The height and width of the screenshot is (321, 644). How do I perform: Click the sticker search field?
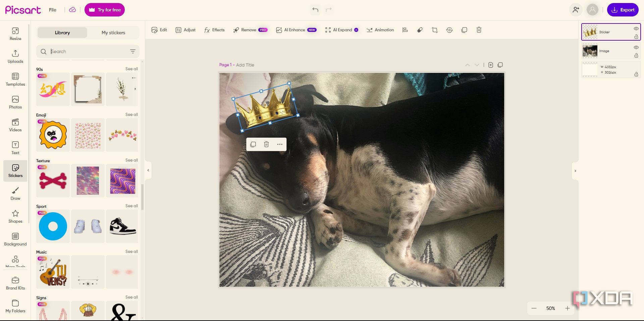pyautogui.click(x=88, y=51)
